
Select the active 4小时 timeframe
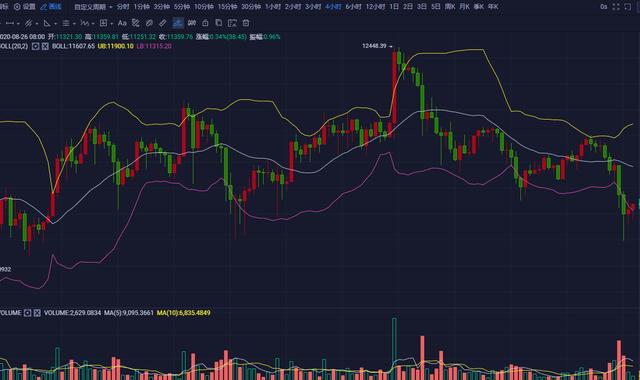[x=333, y=7]
